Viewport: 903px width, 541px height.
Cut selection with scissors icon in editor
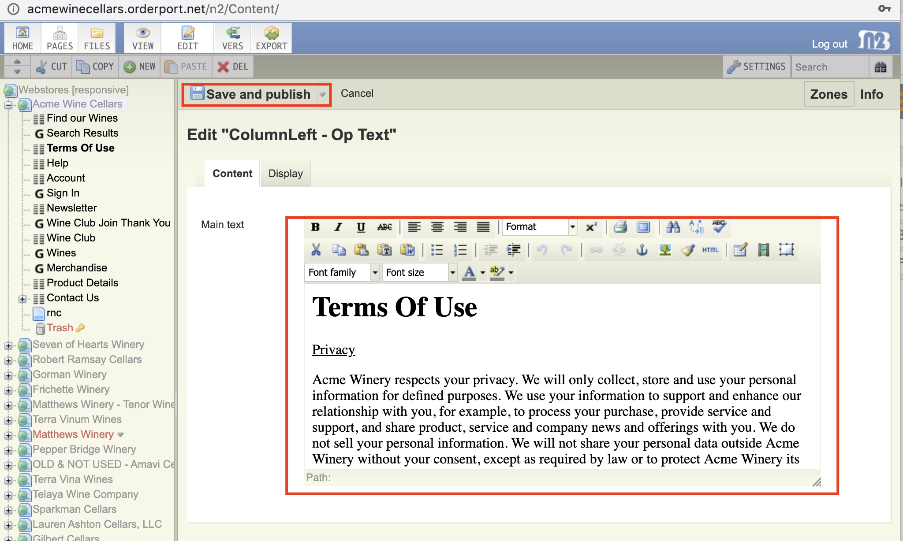316,249
